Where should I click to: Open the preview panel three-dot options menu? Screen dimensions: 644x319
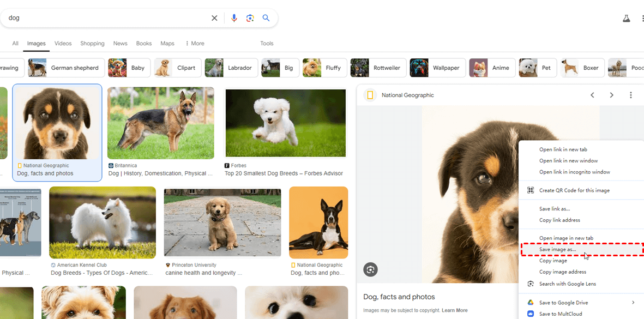(631, 95)
